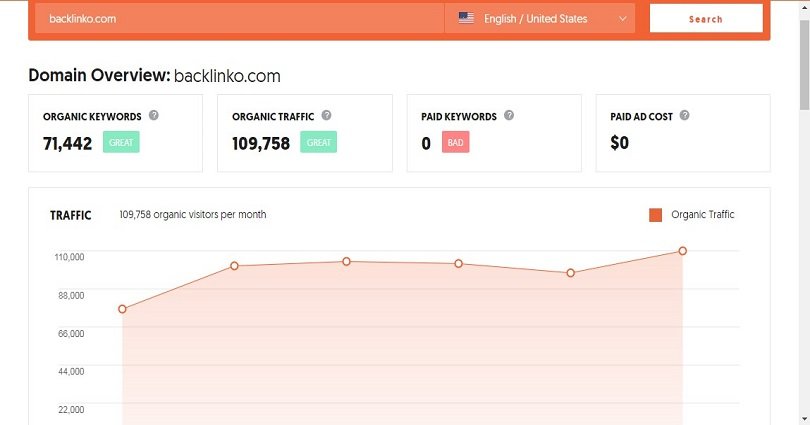Image resolution: width=810 pixels, height=425 pixels.
Task: Click the second data point on the traffic chart
Action: (x=234, y=265)
